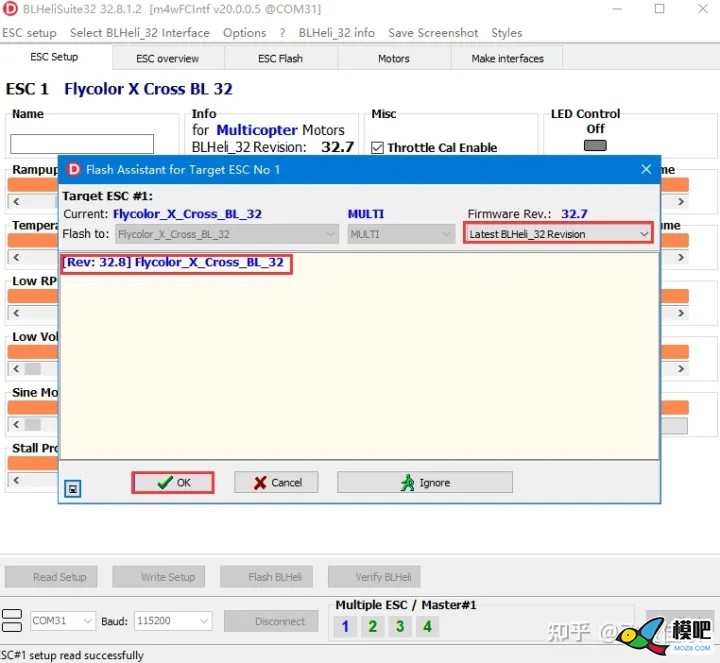Open Select BLHeli_32 Interface menu

tap(140, 33)
